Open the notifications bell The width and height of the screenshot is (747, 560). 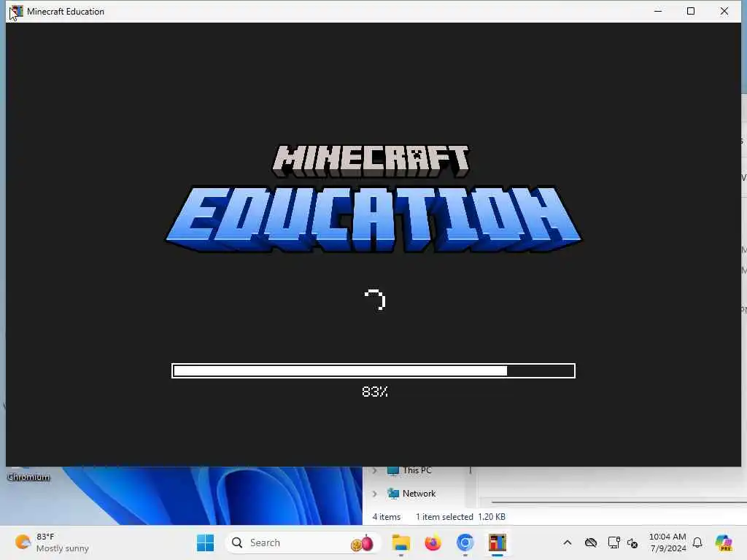tap(697, 542)
